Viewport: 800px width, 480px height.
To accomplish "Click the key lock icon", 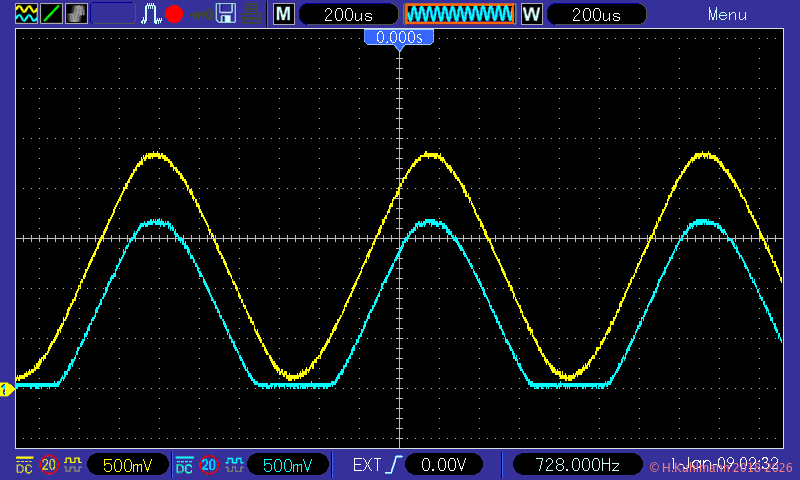I will point(201,14).
